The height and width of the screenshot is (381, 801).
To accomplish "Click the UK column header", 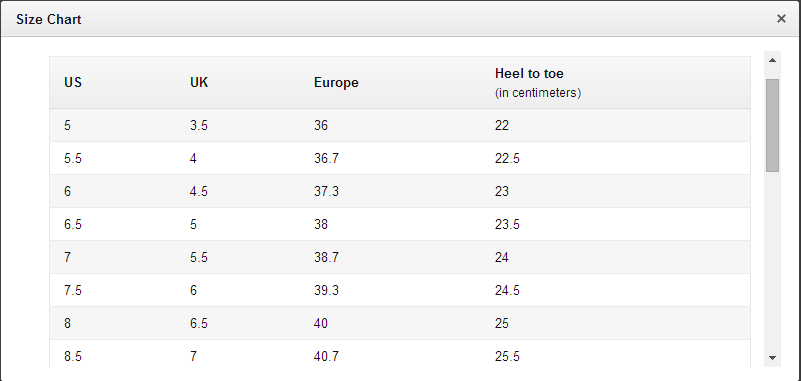I will [x=199, y=82].
